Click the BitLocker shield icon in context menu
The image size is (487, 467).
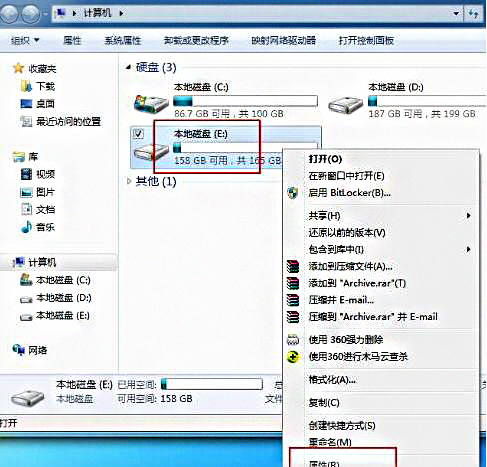(293, 193)
